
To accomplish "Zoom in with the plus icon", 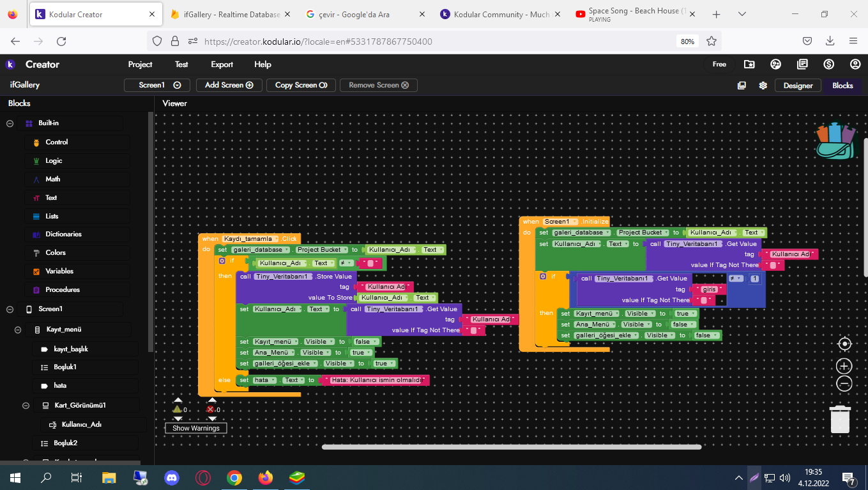I will 844,366.
